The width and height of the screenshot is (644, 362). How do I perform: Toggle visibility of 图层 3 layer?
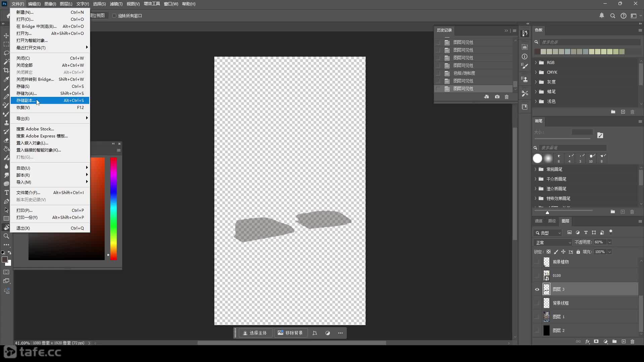coord(537,289)
